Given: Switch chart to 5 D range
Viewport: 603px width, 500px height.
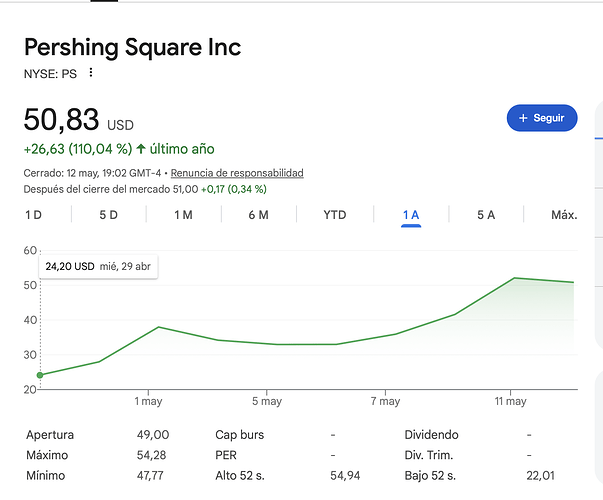Looking at the screenshot, I should 108,215.
